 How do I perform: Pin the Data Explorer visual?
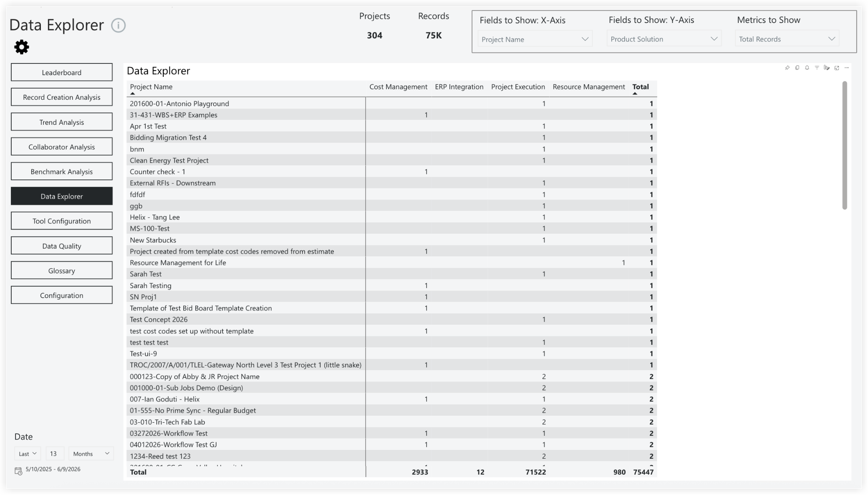(x=787, y=68)
